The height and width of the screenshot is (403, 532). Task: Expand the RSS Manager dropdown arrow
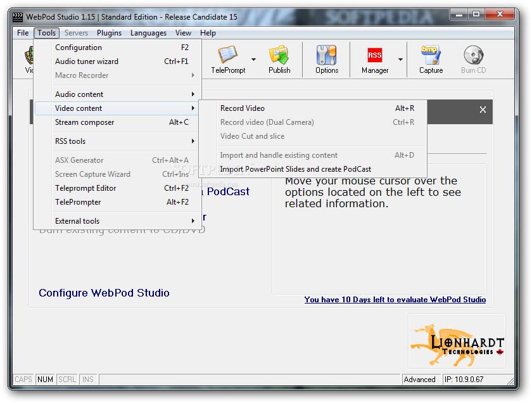coord(400,60)
